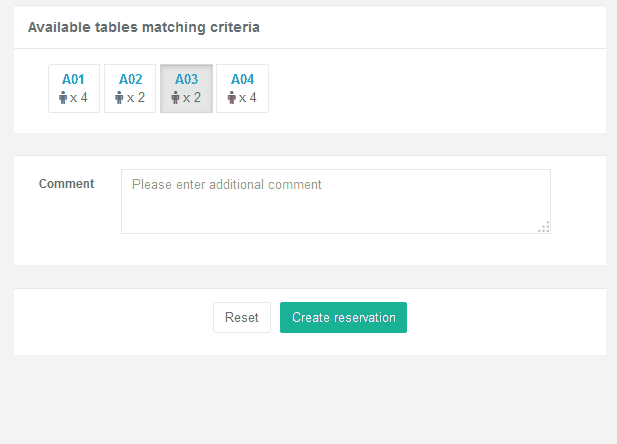Grab the comment box resize handle

(544, 227)
